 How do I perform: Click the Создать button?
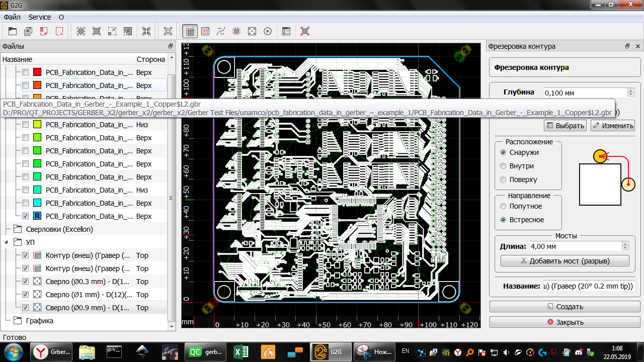(x=565, y=307)
